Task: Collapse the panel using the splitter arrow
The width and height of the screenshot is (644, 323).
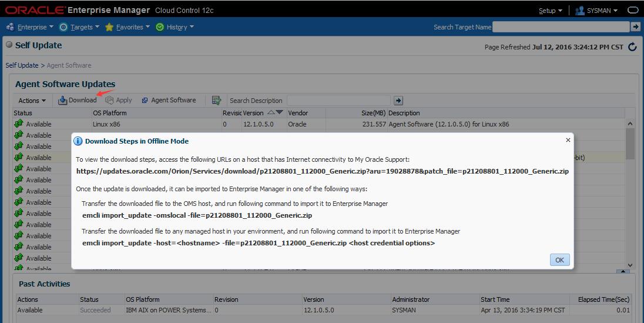Action: (623, 271)
